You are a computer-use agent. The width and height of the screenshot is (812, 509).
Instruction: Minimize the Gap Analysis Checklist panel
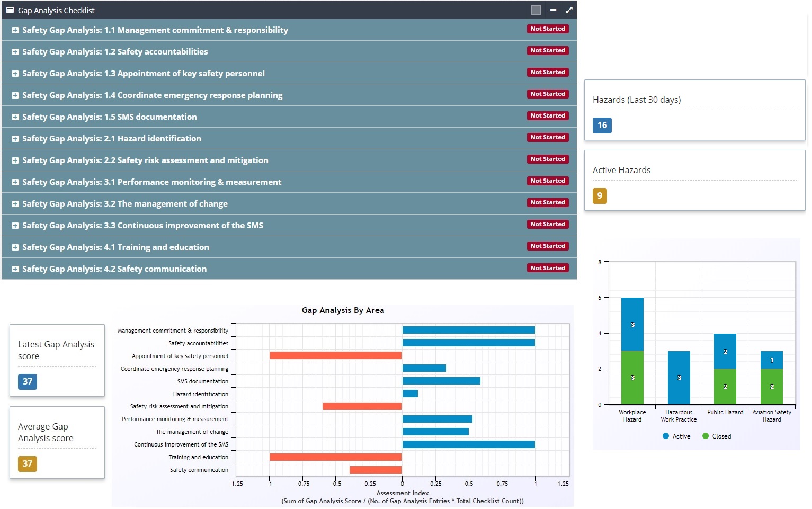coord(553,10)
